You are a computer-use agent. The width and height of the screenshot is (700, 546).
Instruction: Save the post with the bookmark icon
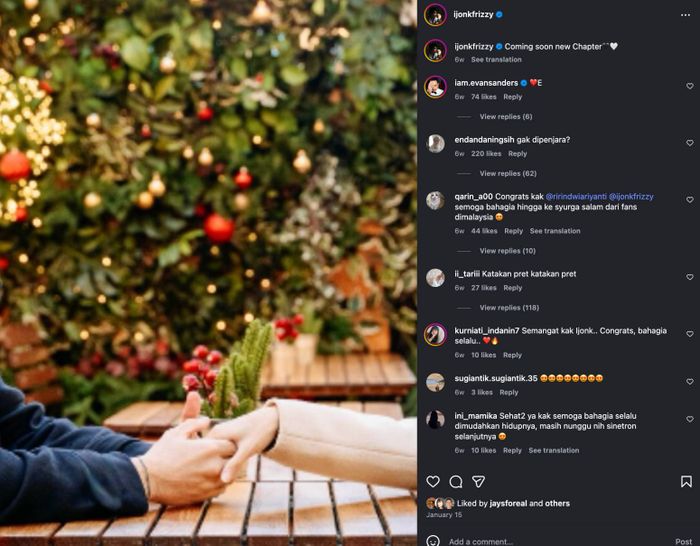[686, 481]
